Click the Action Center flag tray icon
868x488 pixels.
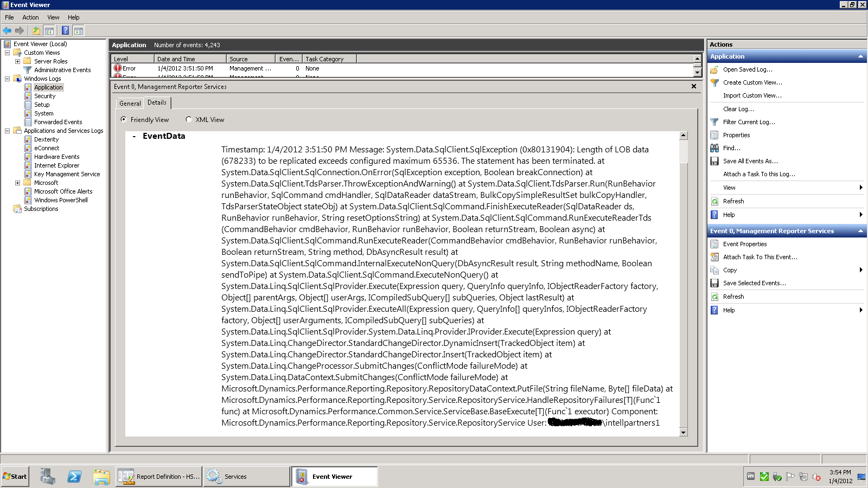pyautogui.click(x=790, y=477)
